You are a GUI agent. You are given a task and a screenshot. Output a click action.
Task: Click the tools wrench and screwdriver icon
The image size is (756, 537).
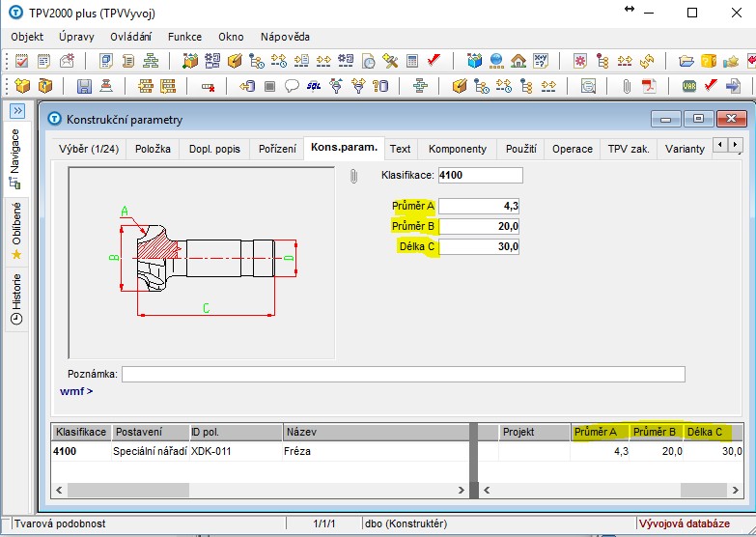click(x=389, y=61)
